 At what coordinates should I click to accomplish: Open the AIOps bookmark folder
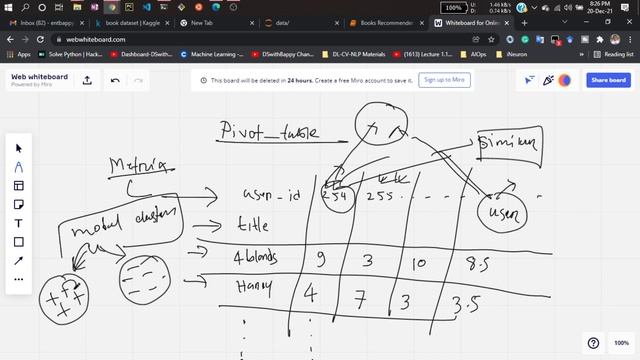473,54
